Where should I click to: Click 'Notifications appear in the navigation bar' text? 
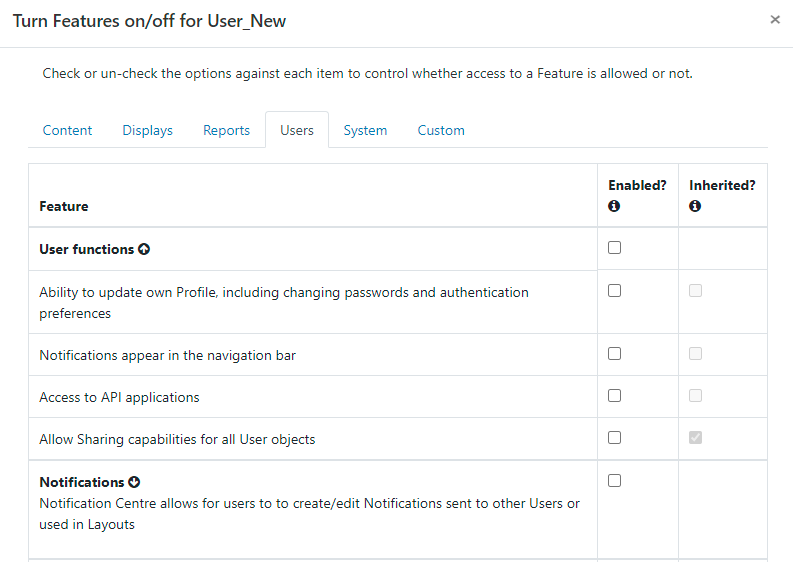tap(167, 356)
